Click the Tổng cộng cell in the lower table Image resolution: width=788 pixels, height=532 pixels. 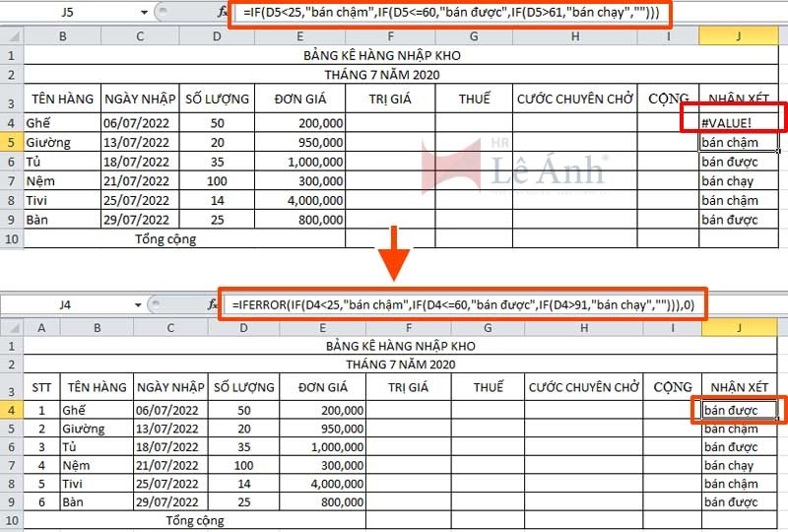pos(194,520)
